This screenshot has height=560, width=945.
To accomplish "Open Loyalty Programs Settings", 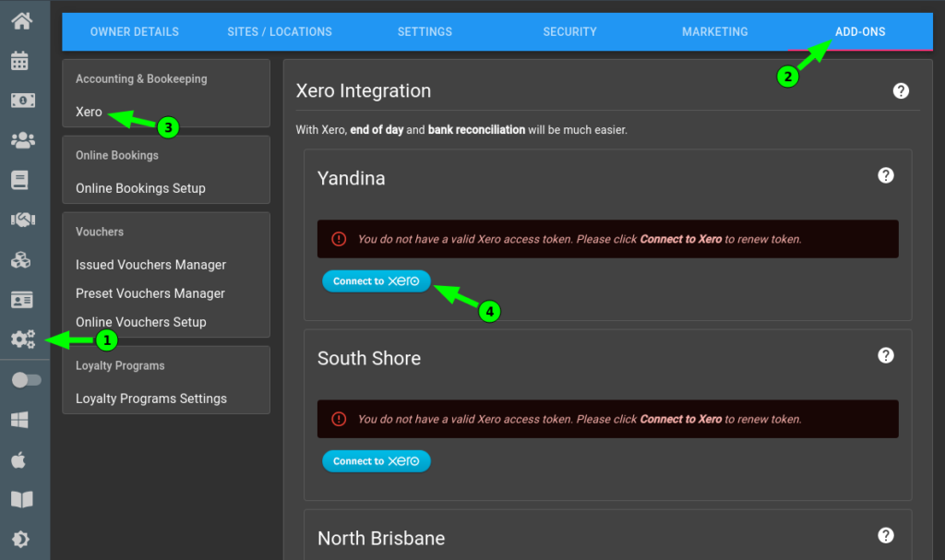I will 151,399.
